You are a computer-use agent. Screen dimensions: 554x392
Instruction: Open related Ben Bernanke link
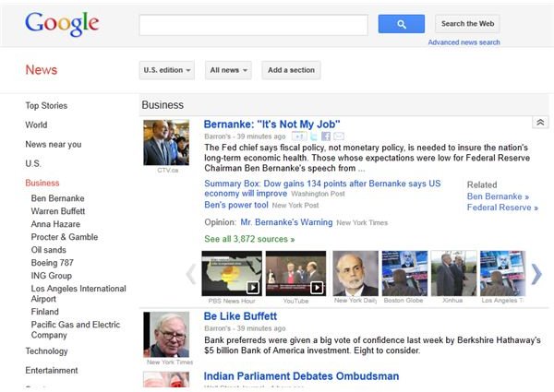tap(498, 196)
